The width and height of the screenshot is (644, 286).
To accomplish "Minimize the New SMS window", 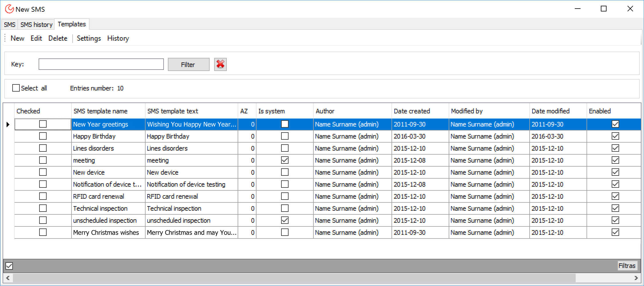I will (578, 9).
